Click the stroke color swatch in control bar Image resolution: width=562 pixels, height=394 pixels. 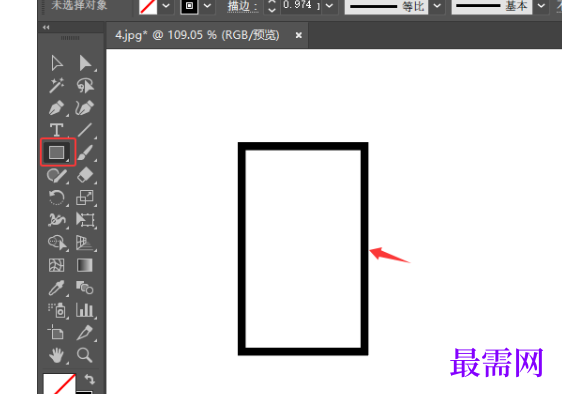click(190, 6)
